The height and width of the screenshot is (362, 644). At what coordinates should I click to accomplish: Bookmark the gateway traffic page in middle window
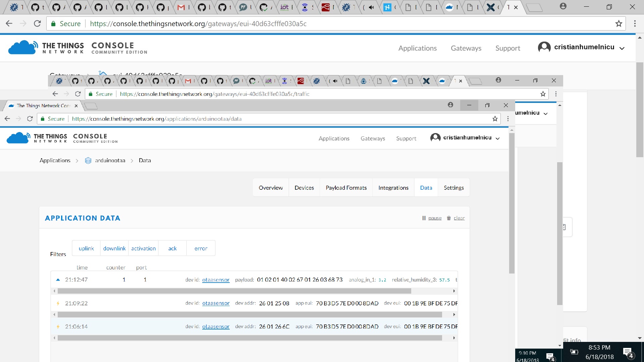coord(543,94)
